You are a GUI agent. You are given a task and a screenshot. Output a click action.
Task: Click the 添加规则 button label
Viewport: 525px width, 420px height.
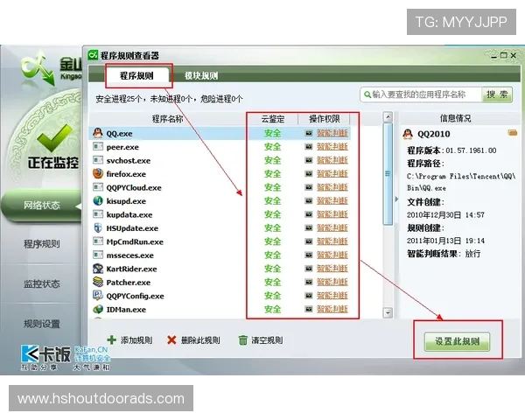(x=136, y=340)
